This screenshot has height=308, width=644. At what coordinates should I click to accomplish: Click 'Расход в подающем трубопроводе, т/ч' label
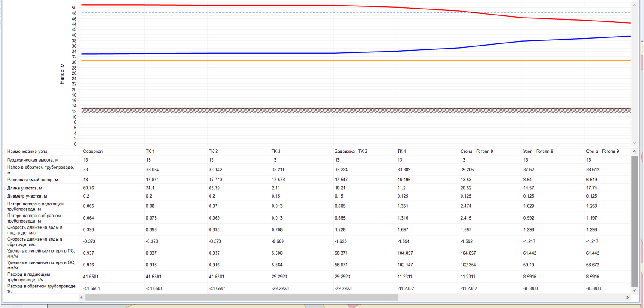tap(31, 277)
